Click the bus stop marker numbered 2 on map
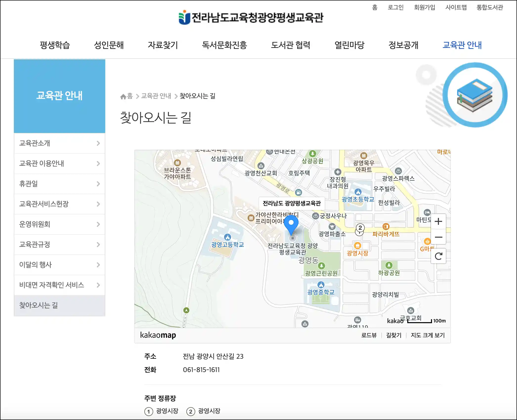This screenshot has height=420, width=517. coord(360,228)
